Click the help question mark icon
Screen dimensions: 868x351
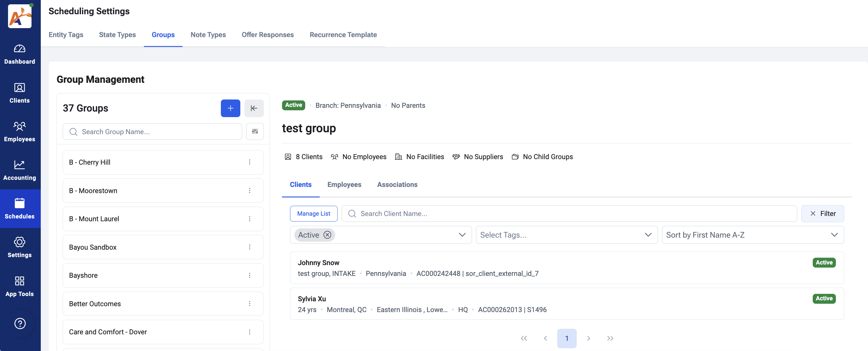[20, 324]
